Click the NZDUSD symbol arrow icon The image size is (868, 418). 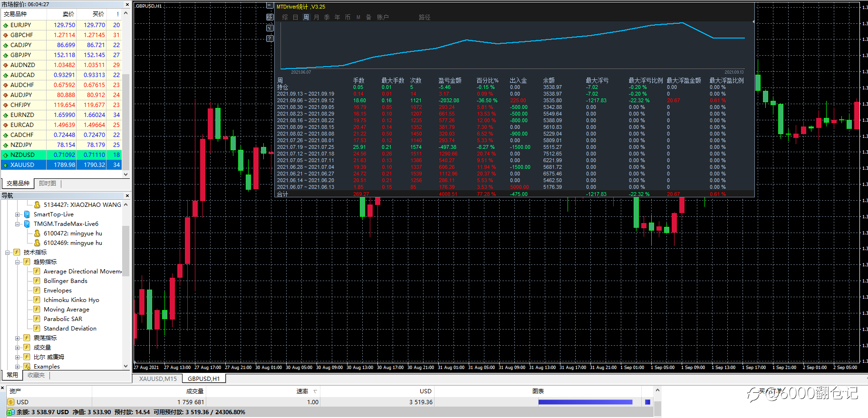(6, 155)
